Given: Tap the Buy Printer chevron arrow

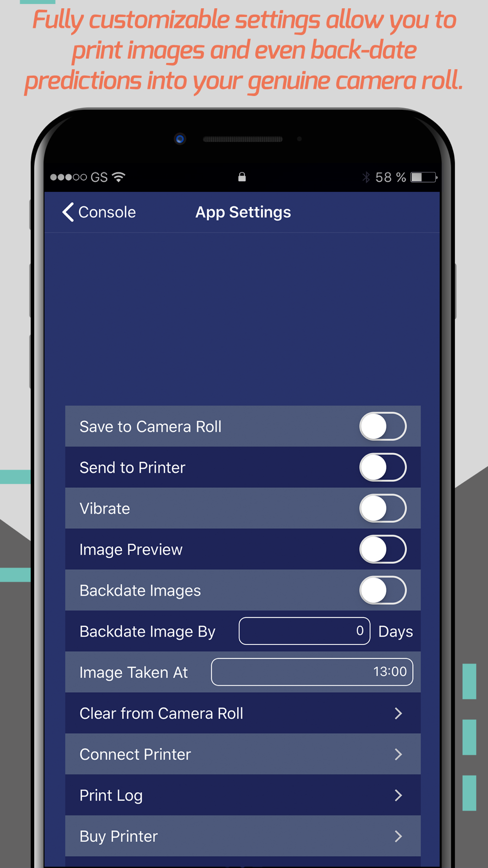Looking at the screenshot, I should pyautogui.click(x=398, y=836).
